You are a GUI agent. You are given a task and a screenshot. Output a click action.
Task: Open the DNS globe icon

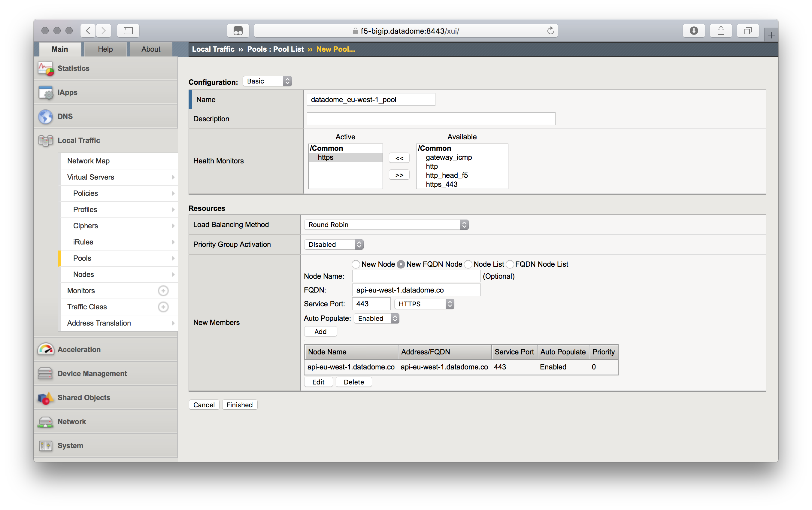(x=46, y=117)
